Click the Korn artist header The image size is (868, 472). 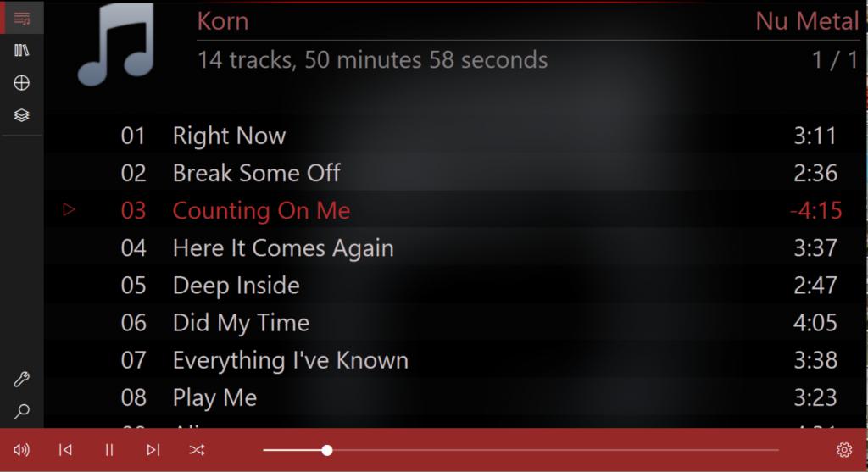[x=223, y=21]
